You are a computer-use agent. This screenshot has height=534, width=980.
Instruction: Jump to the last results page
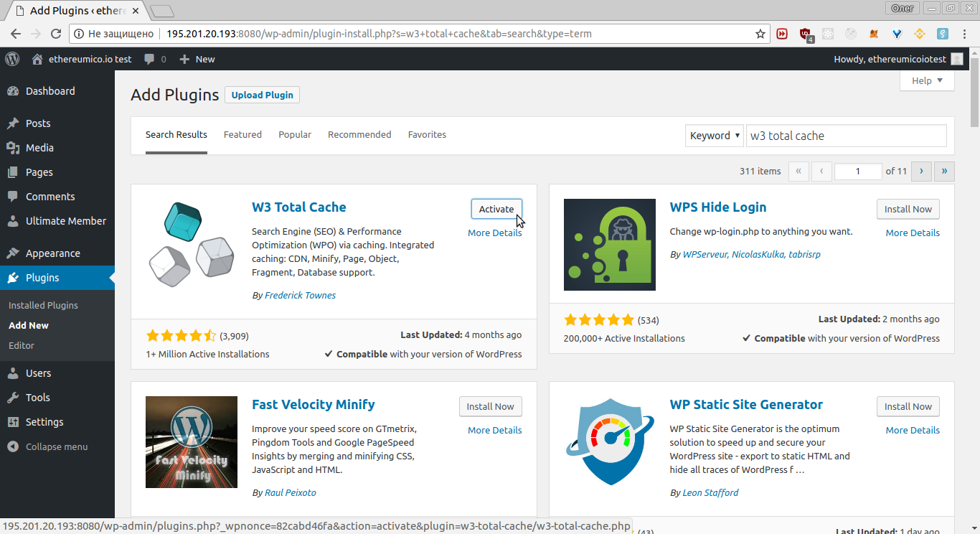coord(945,171)
